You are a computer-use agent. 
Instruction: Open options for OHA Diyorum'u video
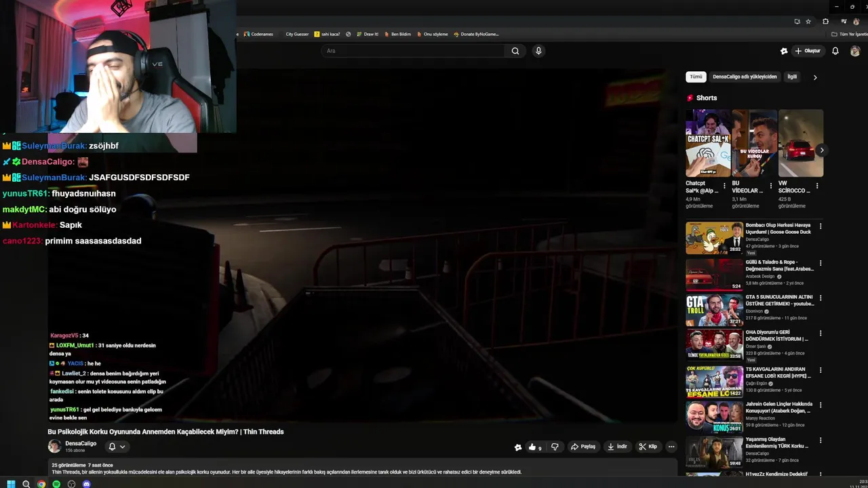(x=821, y=333)
